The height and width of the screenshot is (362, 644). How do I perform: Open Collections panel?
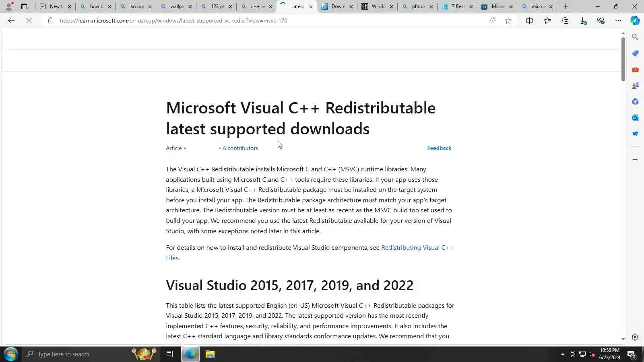[x=565, y=21]
